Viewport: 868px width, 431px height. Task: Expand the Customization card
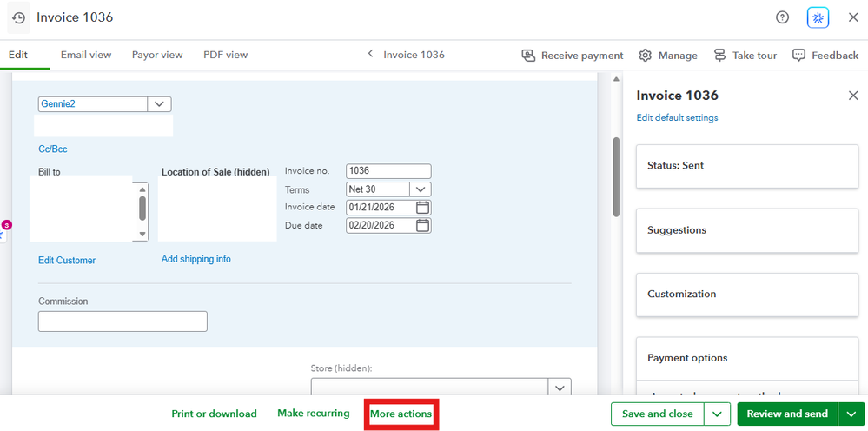[746, 295]
